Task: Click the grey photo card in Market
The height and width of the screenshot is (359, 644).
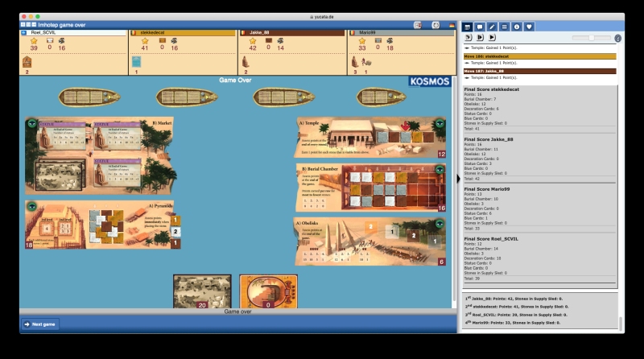Action: click(60, 175)
